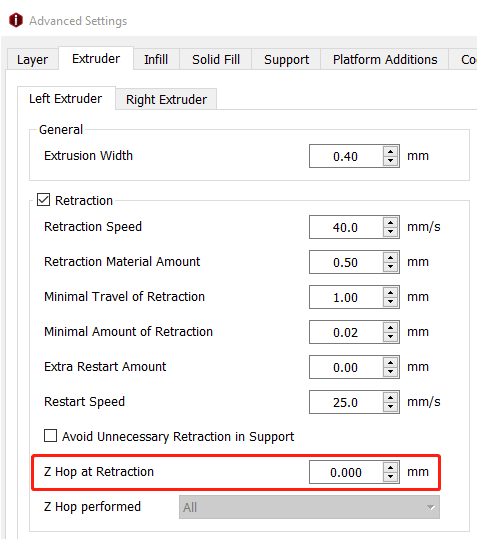Click the Z Hop at Retraction label

coord(99,472)
